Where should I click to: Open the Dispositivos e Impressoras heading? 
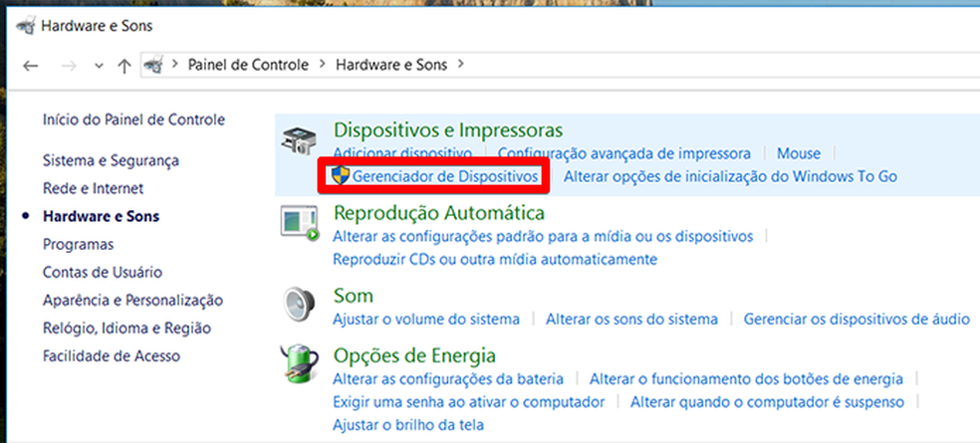coord(448,130)
